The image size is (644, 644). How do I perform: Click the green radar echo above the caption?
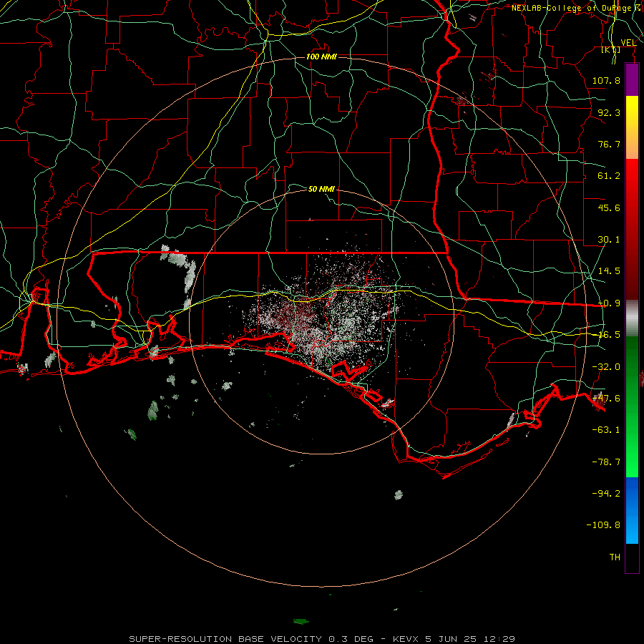(x=301, y=621)
